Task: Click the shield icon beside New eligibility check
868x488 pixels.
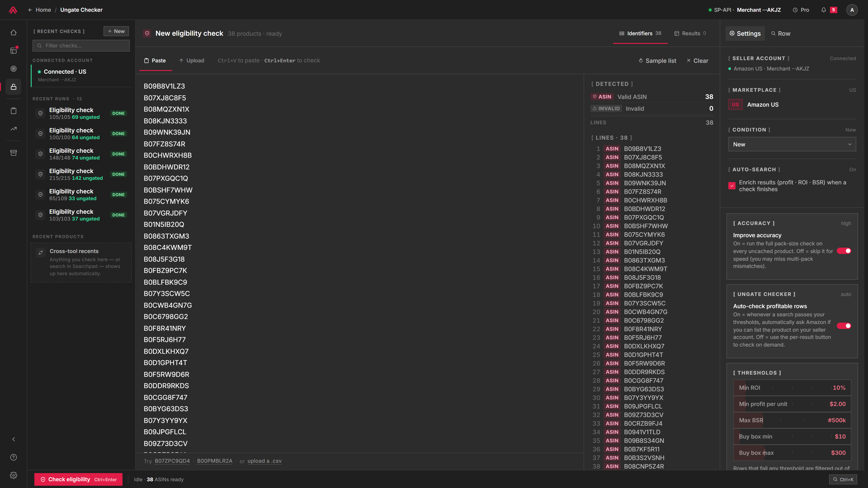Action: point(147,33)
